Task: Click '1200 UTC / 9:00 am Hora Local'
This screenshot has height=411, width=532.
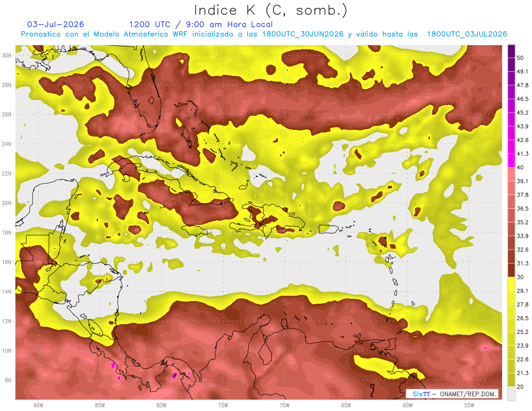Action: click(201, 24)
